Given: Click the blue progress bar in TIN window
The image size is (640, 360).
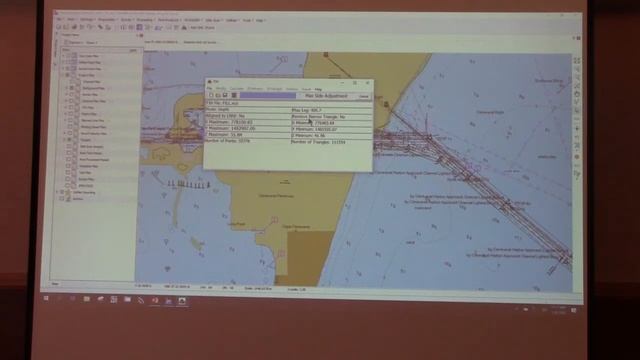Looking at the screenshot, I should point(268,95).
